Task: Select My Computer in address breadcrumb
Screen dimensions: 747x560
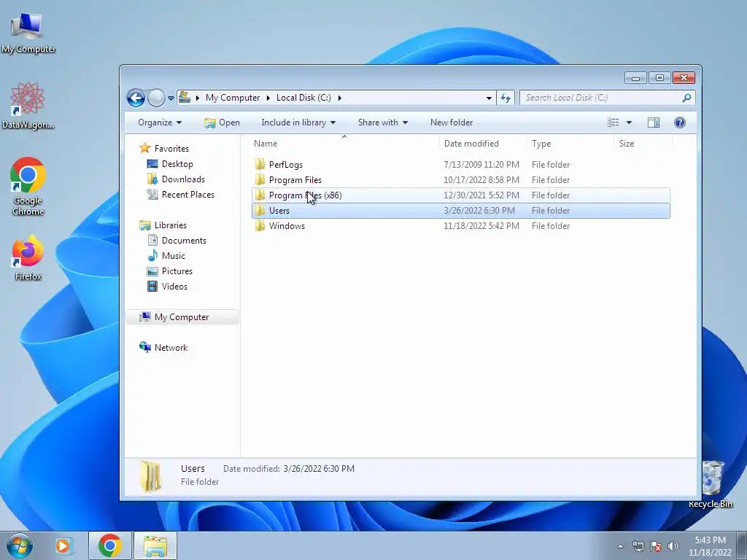Action: point(233,98)
